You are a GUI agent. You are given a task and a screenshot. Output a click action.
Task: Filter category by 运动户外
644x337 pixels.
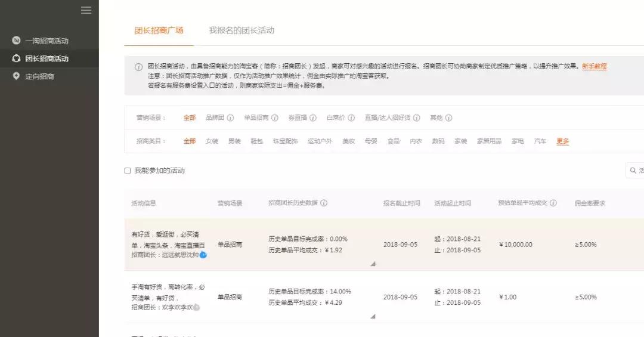point(320,141)
